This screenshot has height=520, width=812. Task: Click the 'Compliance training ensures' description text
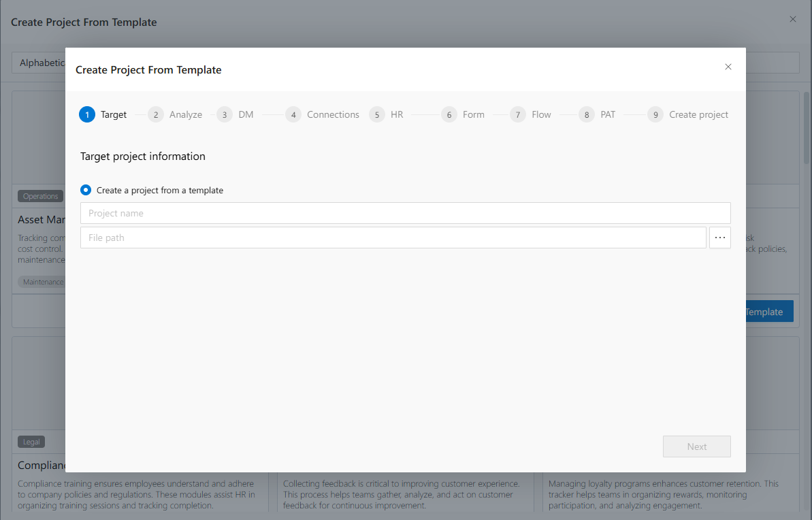click(137, 495)
